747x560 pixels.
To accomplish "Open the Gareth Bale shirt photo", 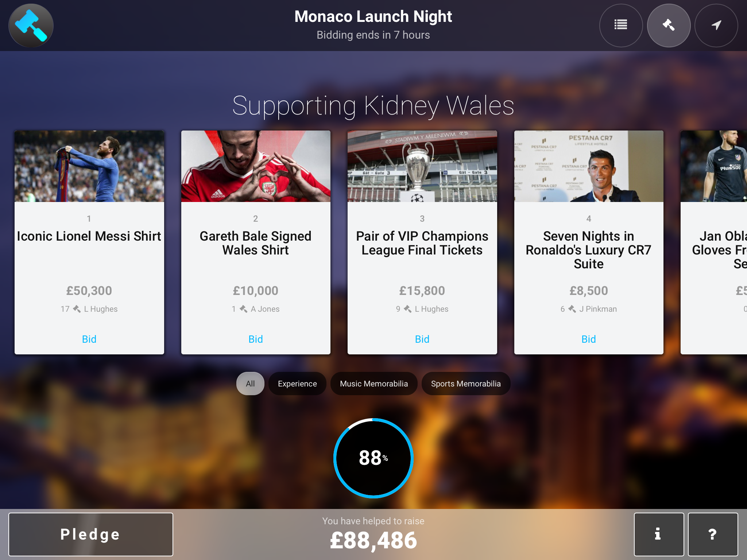I will click(x=256, y=166).
